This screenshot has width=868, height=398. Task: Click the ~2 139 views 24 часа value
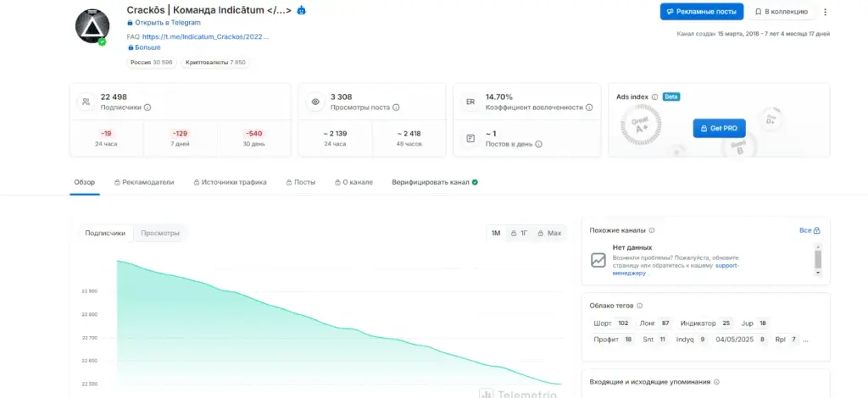tap(336, 133)
